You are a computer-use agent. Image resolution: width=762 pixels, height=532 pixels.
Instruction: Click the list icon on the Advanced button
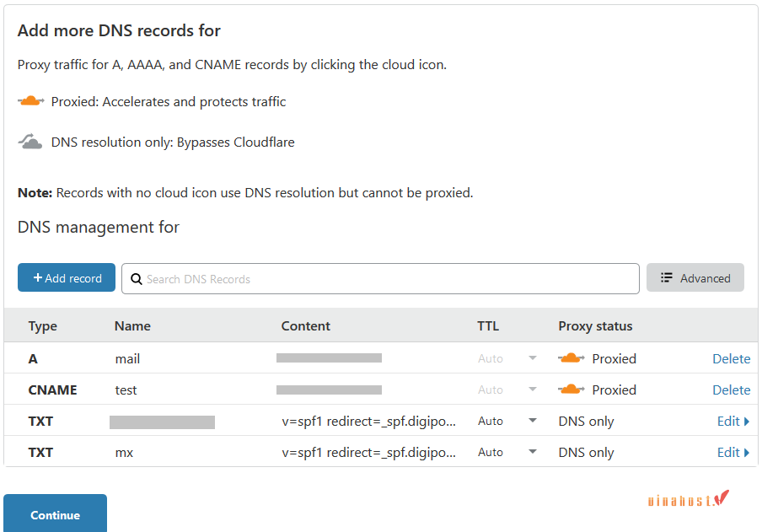[x=668, y=277]
